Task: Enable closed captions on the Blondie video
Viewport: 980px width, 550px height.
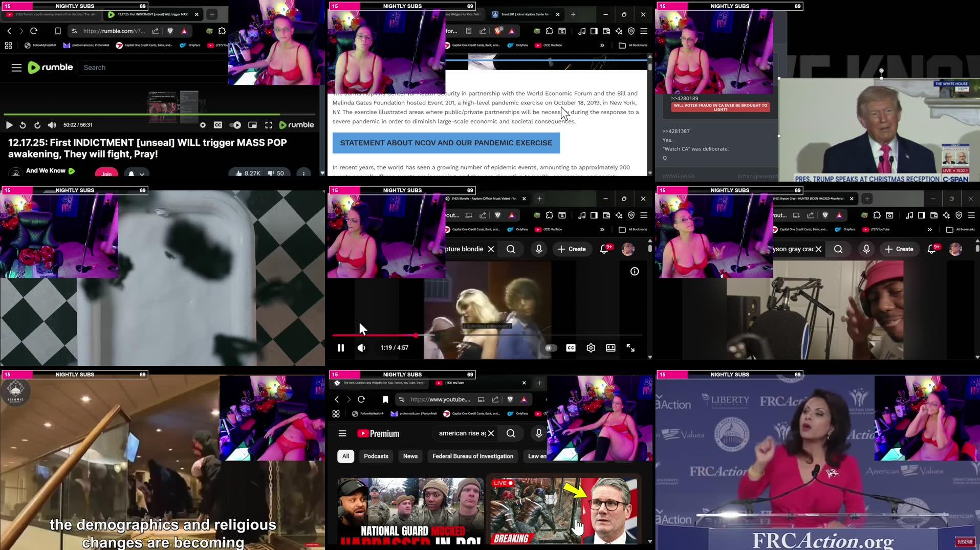Action: (x=570, y=348)
